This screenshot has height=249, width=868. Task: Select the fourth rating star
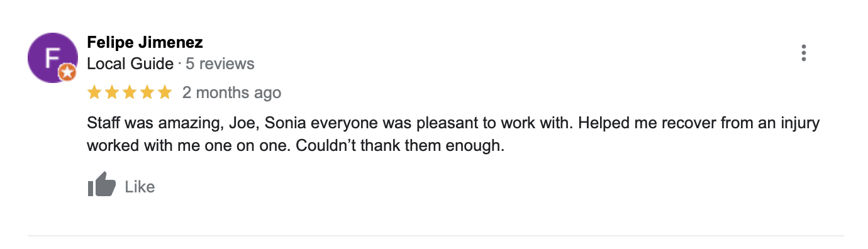[147, 93]
